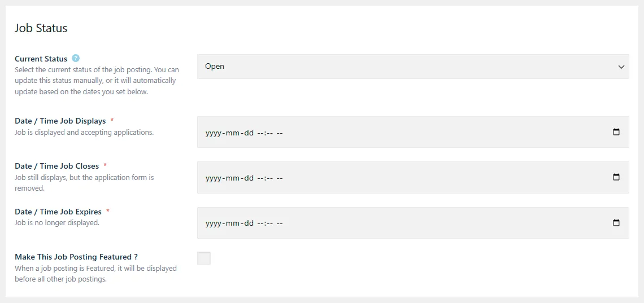644x303 pixels.
Task: Click the Date / Time Job Displays label
Action: (x=60, y=121)
